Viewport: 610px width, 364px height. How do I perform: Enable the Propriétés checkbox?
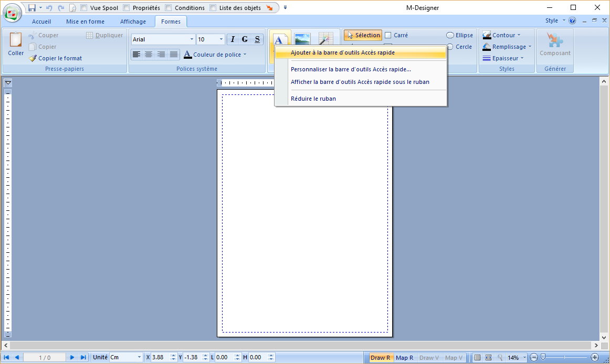[x=124, y=7]
